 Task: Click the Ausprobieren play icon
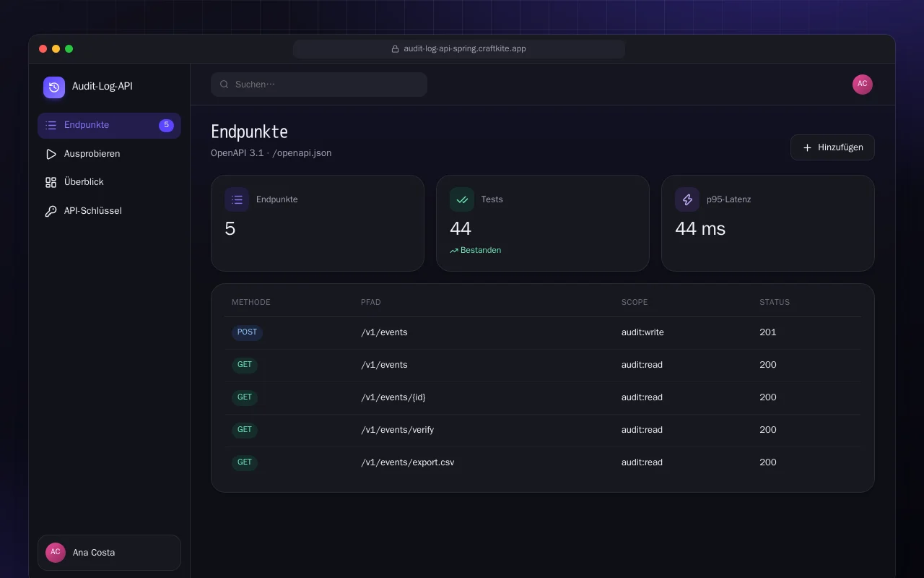coord(51,154)
